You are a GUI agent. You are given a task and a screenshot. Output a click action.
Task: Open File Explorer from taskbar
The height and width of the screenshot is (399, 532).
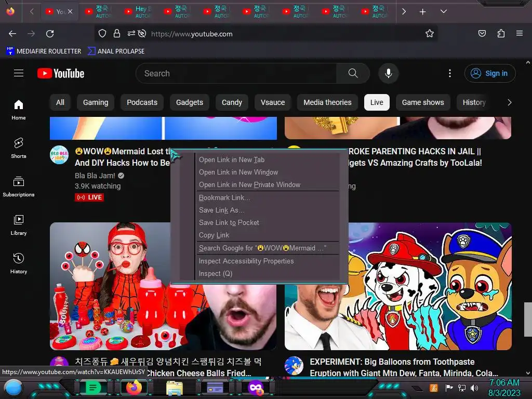[175, 388]
